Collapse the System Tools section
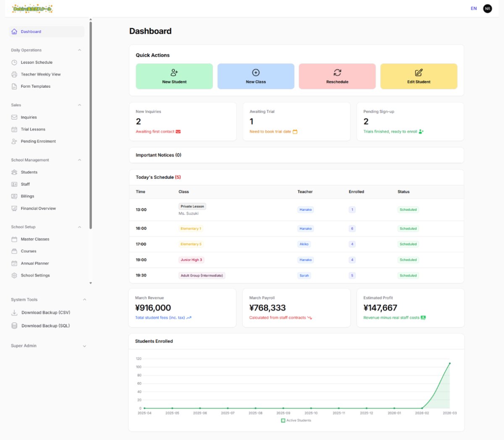Image resolution: width=504 pixels, height=440 pixels. [84, 300]
